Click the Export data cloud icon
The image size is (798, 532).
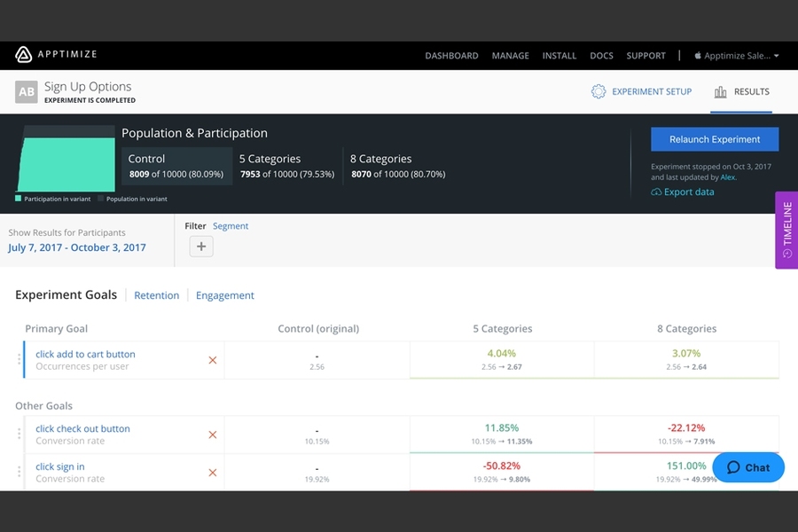pyautogui.click(x=656, y=192)
